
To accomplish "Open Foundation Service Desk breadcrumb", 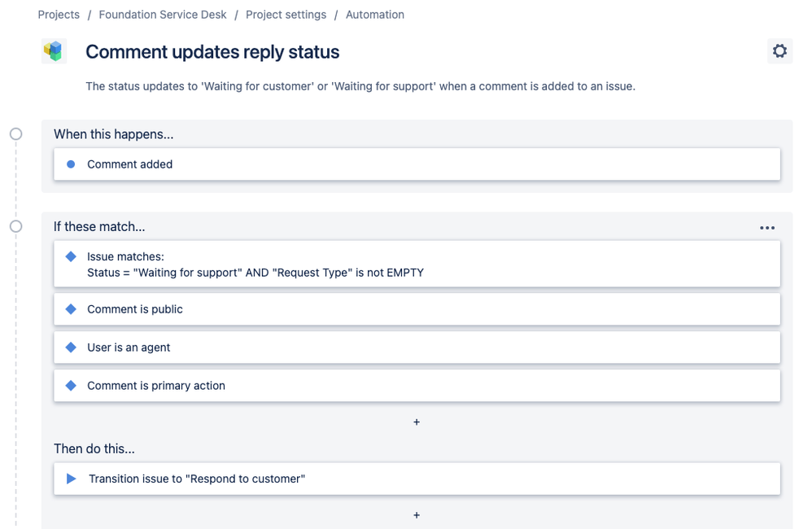I will tap(163, 15).
